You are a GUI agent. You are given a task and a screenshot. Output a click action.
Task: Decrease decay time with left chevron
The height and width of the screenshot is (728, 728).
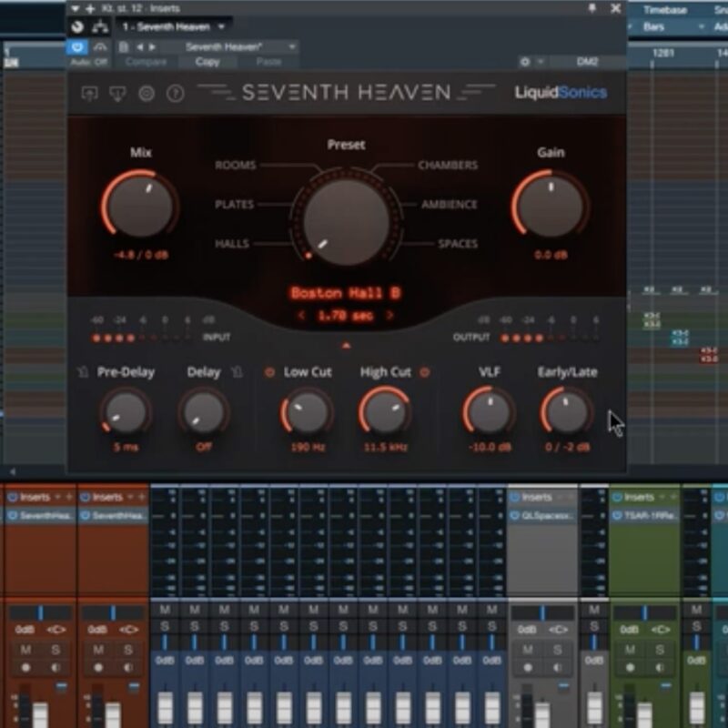pyautogui.click(x=301, y=315)
